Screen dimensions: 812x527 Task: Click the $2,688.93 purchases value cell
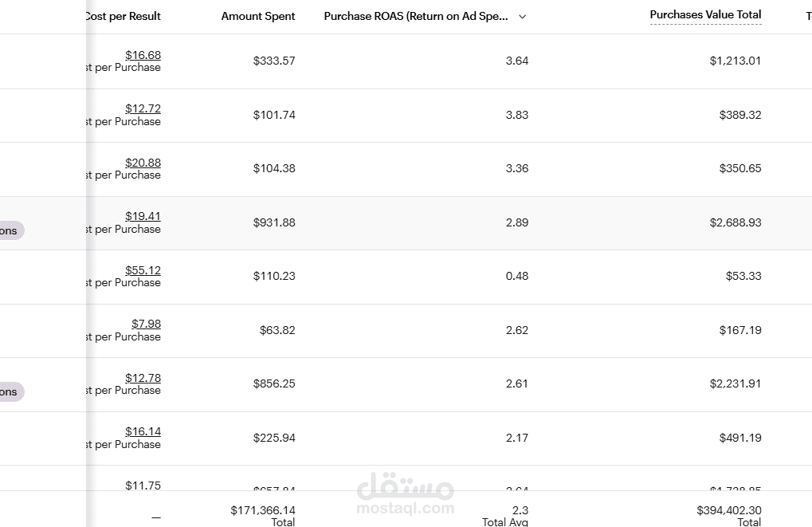pos(736,222)
